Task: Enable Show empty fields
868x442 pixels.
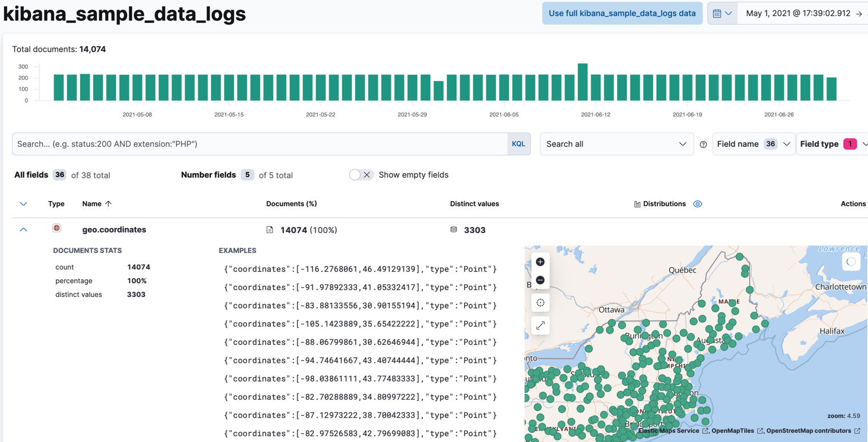Action: pyautogui.click(x=361, y=175)
